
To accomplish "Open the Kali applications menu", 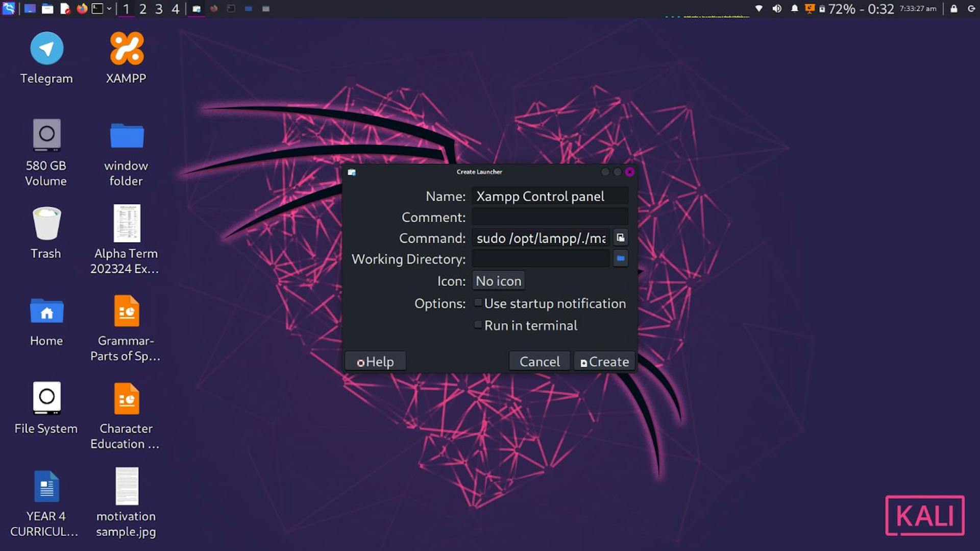I will [x=8, y=8].
